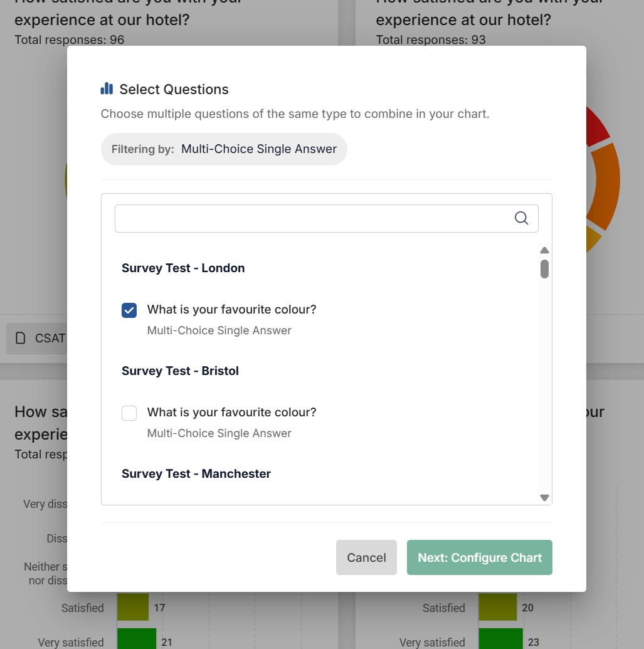Click the scrollbar up arrow in question list
Screen dimensions: 644x649
544,250
